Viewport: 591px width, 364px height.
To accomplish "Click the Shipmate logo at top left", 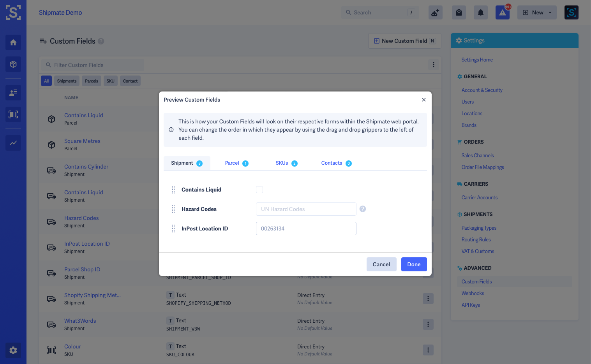I will [x=13, y=12].
